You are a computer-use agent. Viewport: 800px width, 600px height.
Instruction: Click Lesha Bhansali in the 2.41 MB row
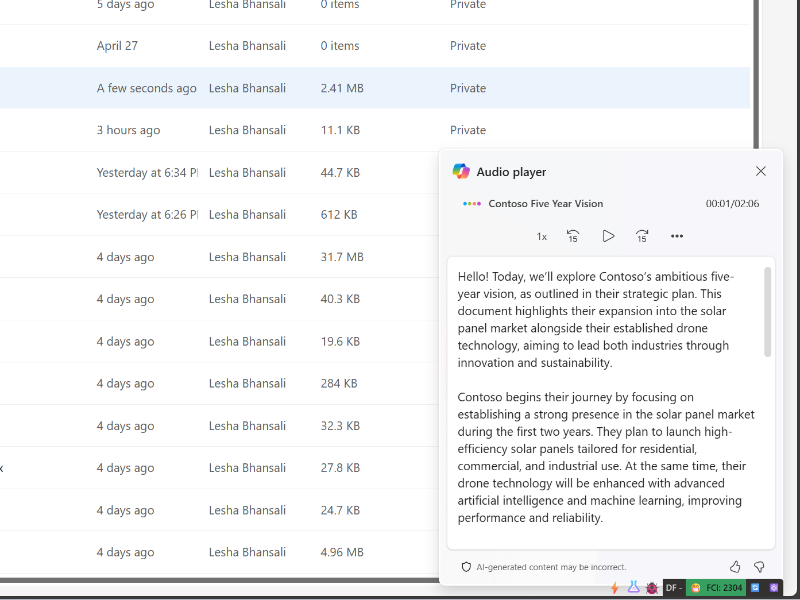pyautogui.click(x=247, y=88)
